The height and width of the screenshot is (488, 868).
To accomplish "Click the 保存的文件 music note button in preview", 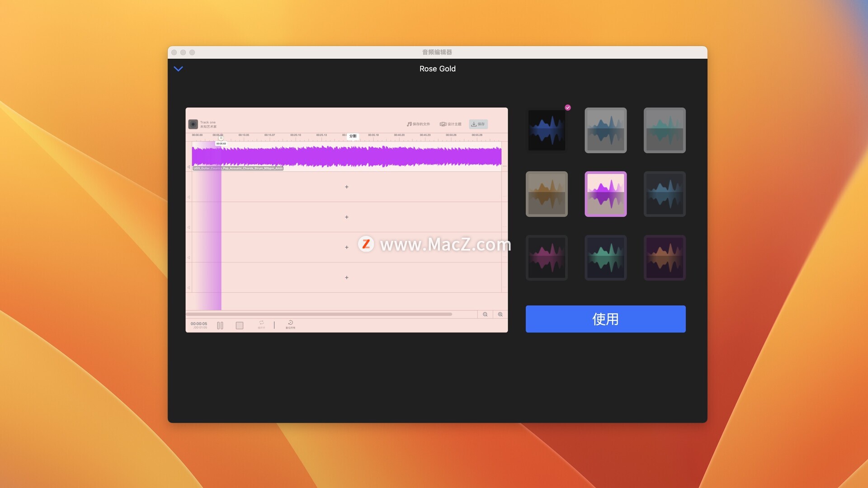I will point(418,124).
